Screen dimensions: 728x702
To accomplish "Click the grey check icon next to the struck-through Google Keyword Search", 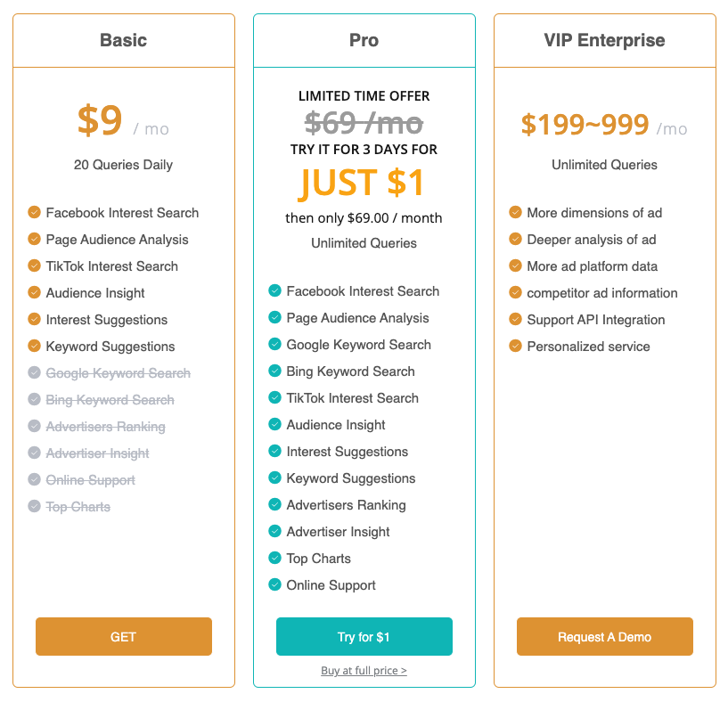I will [x=35, y=373].
